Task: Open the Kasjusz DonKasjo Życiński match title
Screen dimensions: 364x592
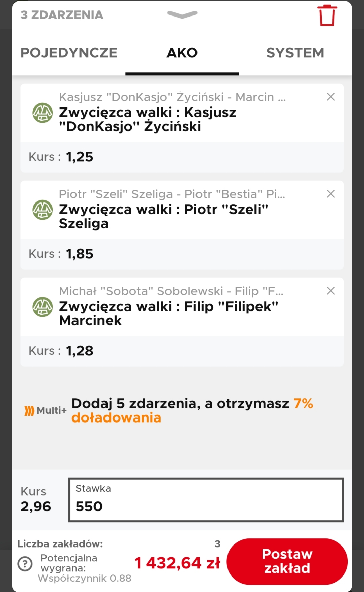Action: pyautogui.click(x=172, y=97)
